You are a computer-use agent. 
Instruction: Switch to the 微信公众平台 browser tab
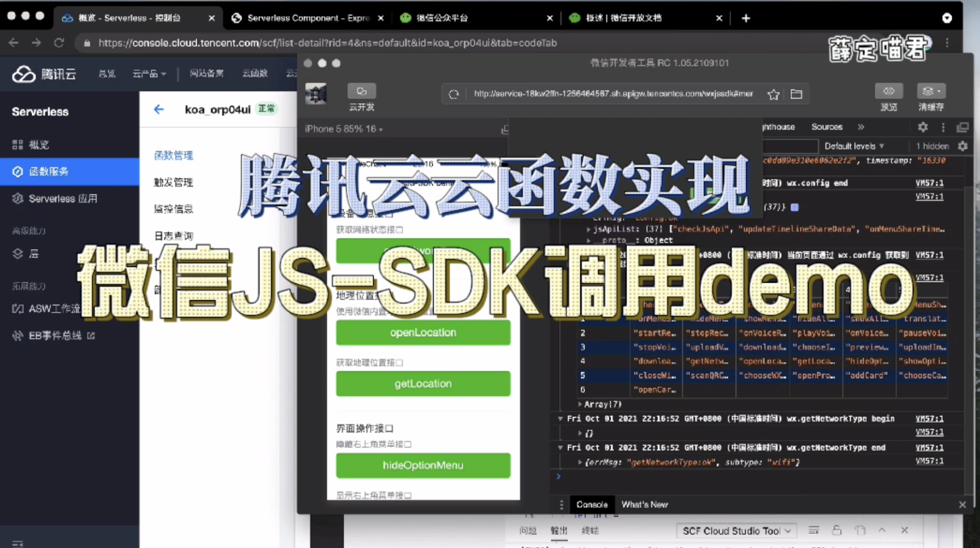tap(476, 18)
